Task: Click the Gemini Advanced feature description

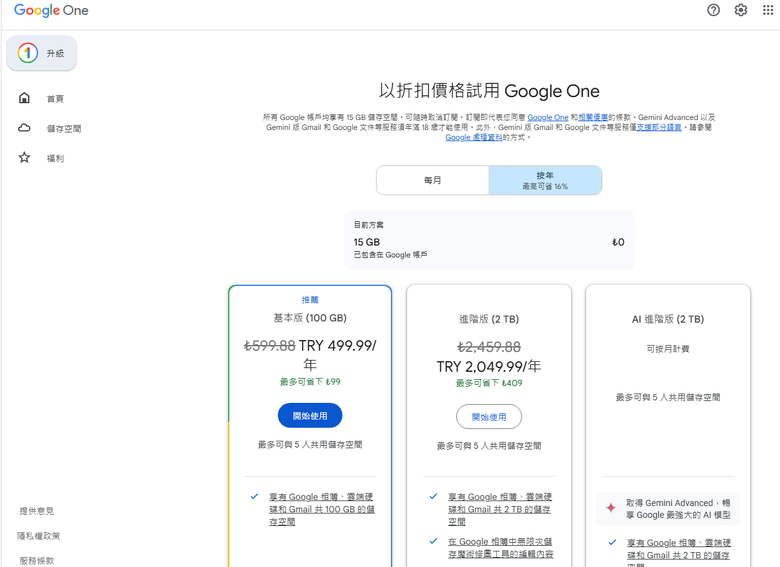Action: (679, 509)
